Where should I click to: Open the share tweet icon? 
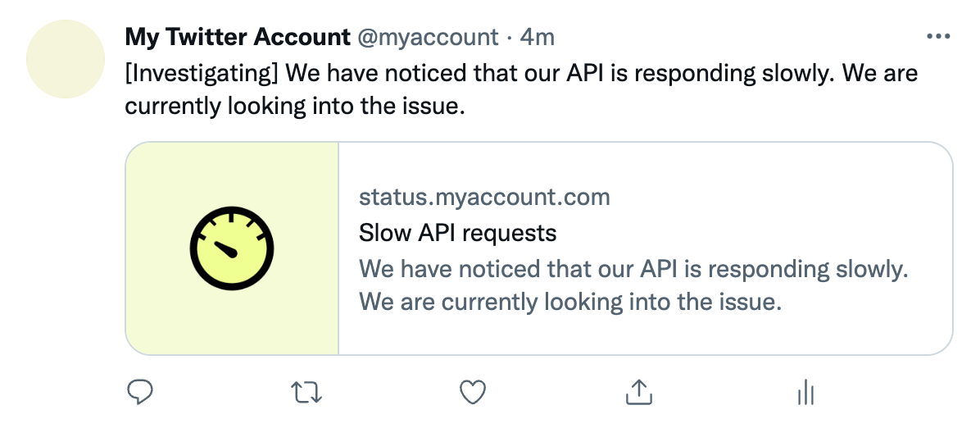637,393
